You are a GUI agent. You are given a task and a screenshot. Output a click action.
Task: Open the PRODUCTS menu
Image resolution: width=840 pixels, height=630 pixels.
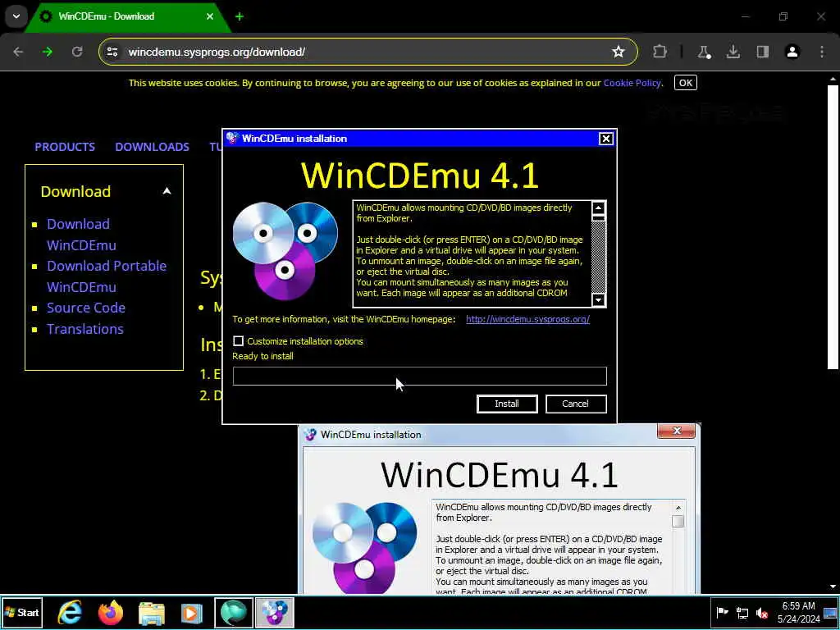(x=65, y=147)
